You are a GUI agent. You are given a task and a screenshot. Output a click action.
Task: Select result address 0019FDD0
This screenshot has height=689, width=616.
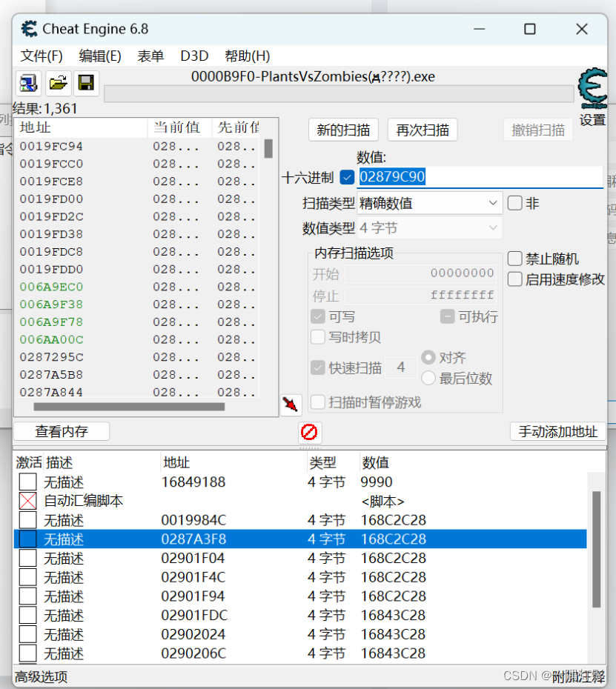pyautogui.click(x=51, y=270)
